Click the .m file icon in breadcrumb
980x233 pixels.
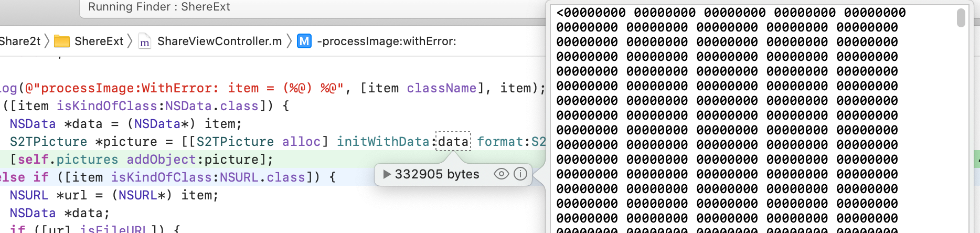click(144, 41)
